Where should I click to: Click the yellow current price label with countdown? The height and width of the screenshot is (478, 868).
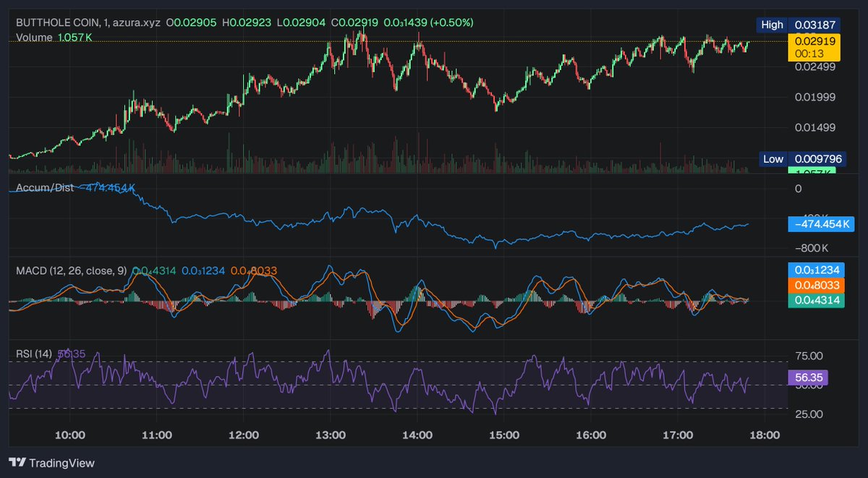tap(814, 47)
